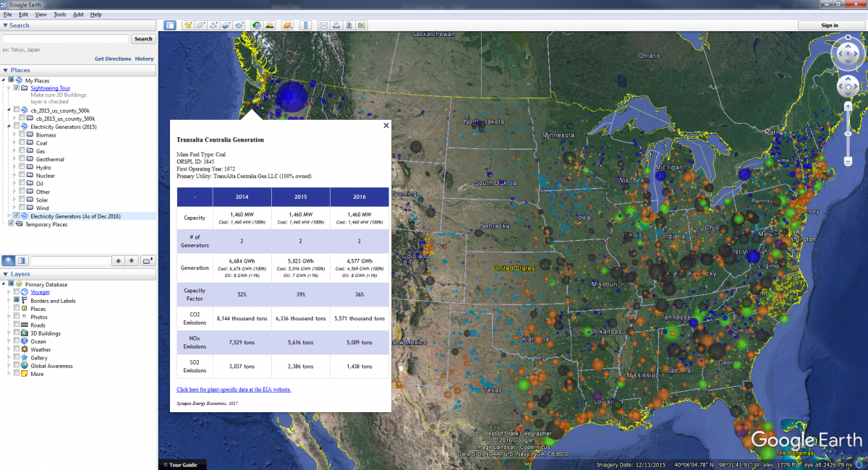The image size is (868, 470).
Task: Enable the Nuclear folder checkbox
Action: [x=22, y=176]
